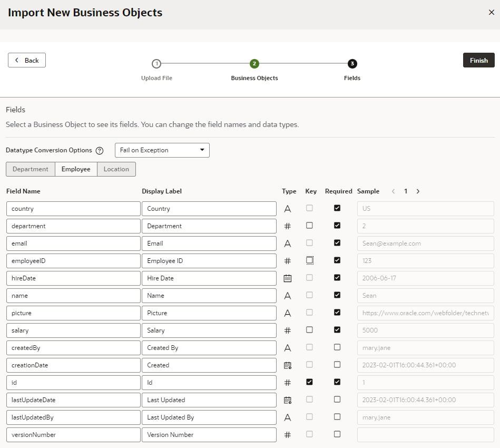500x448 pixels.
Task: Open the Fail on Exception dropdown
Action: 162,150
